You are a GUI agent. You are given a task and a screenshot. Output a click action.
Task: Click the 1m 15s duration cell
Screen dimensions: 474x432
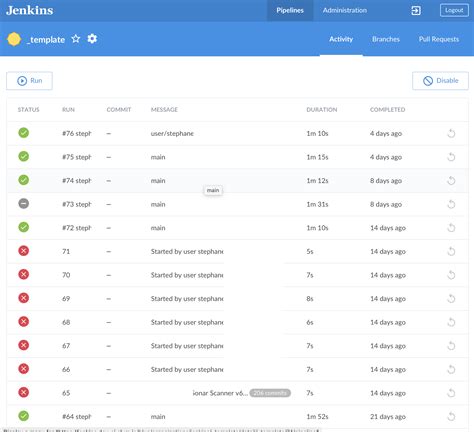(x=317, y=157)
